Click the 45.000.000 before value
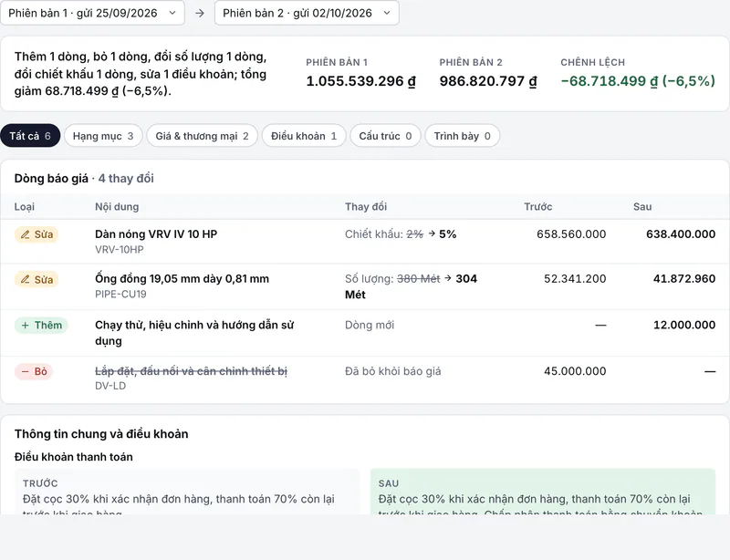 click(575, 371)
